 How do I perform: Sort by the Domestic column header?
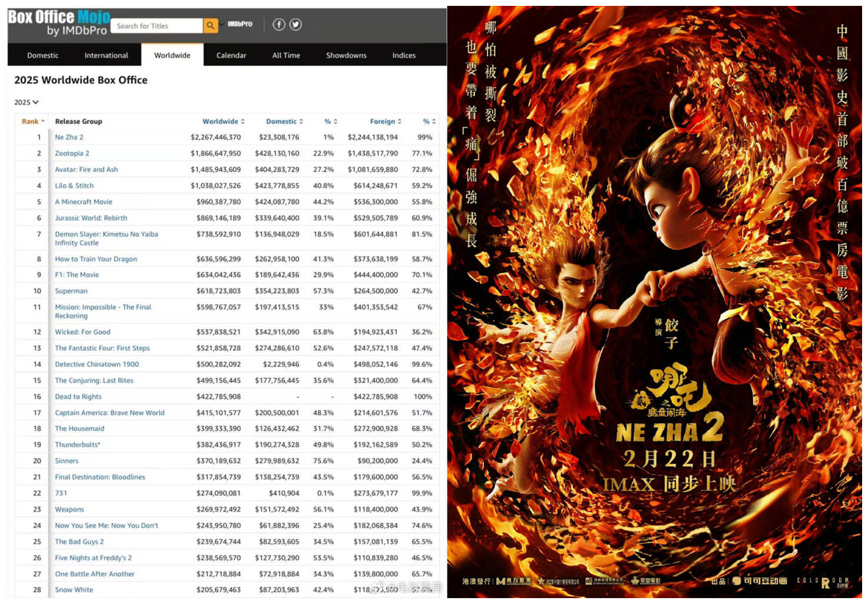[x=284, y=122]
